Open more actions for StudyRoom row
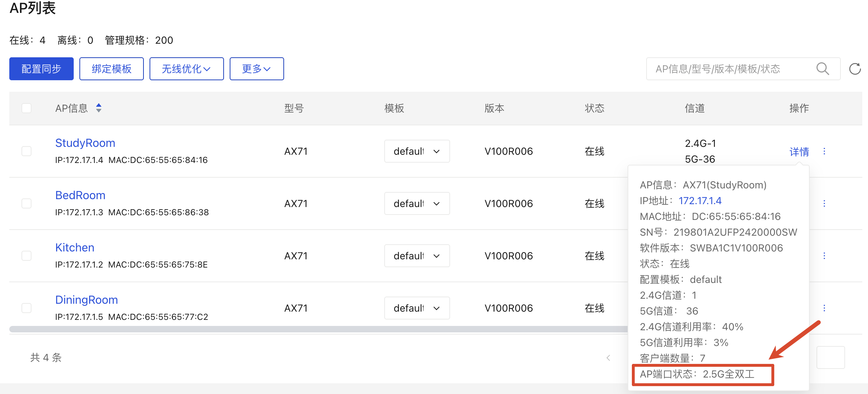 (x=824, y=151)
